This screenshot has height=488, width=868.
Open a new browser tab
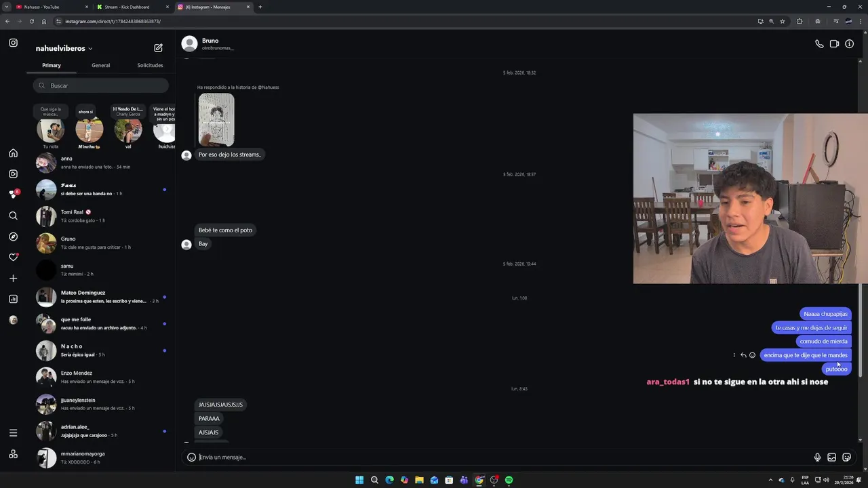(x=260, y=7)
